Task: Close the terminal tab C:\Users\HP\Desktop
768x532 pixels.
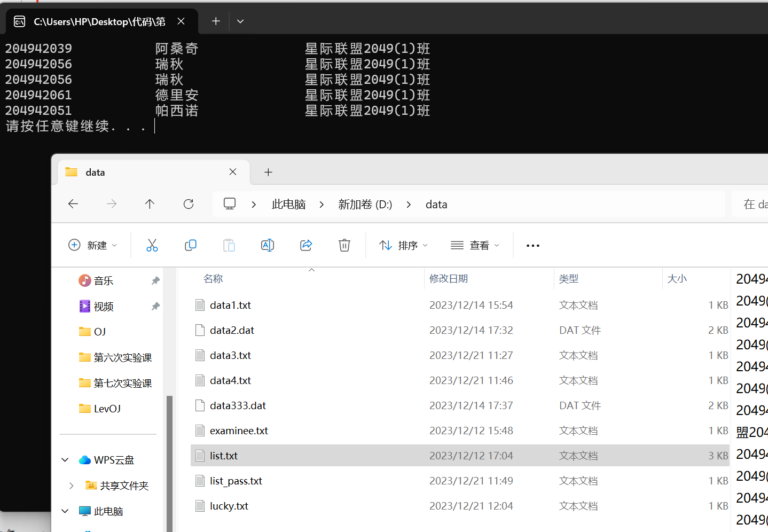Action: [x=181, y=21]
